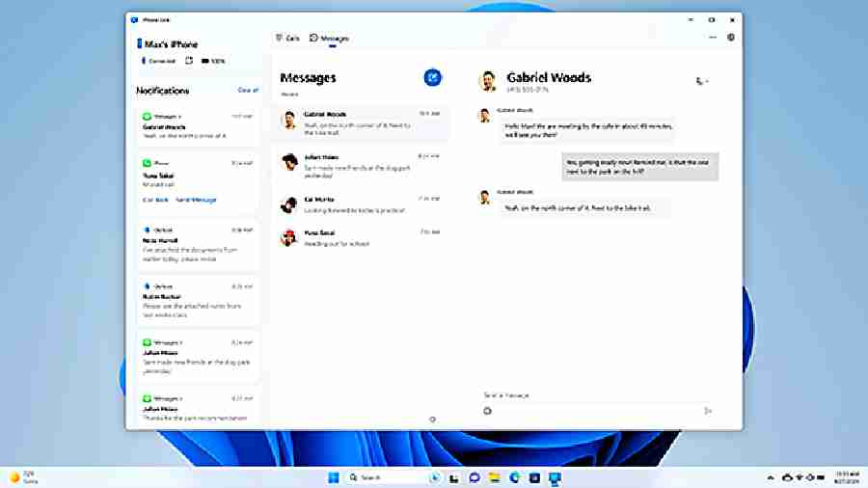Open call options beside Gabriel Woods header
Screen dimensions: 868x488
pos(702,81)
